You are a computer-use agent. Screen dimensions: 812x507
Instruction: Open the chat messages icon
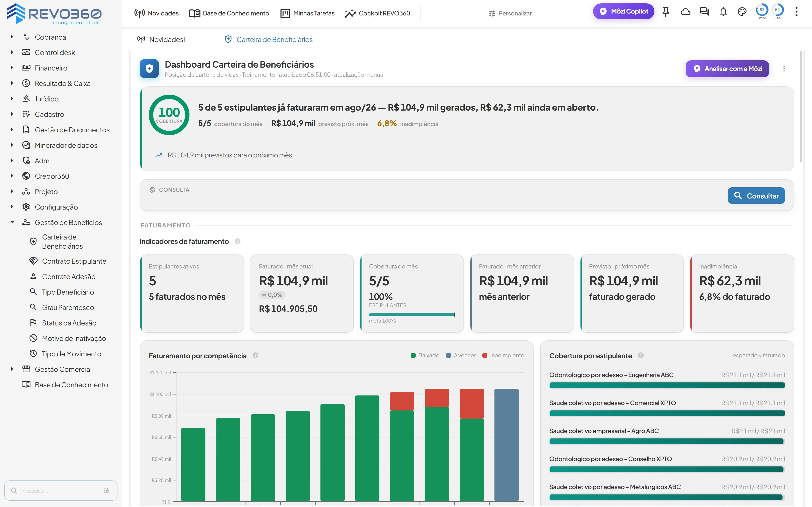tap(704, 12)
